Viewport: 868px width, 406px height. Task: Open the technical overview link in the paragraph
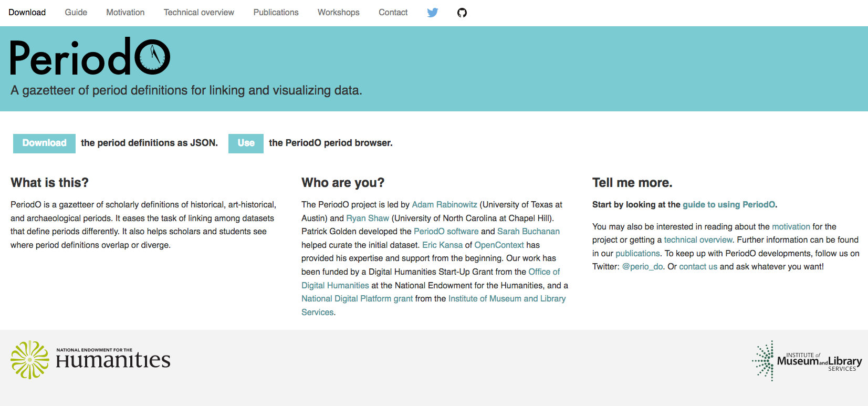[698, 240]
